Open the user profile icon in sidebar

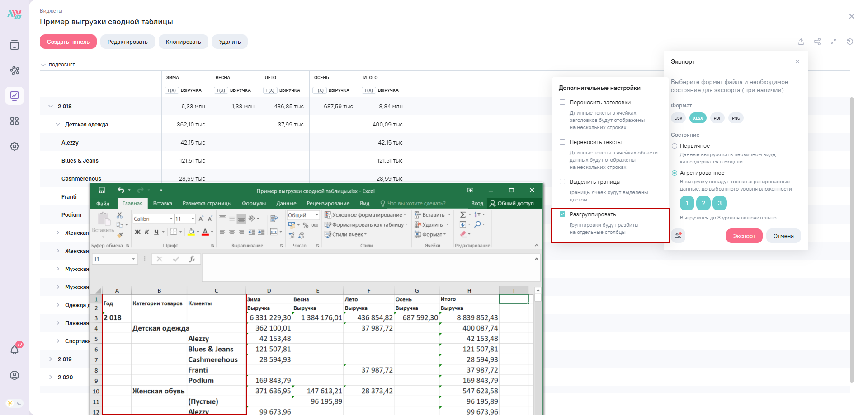tap(14, 375)
